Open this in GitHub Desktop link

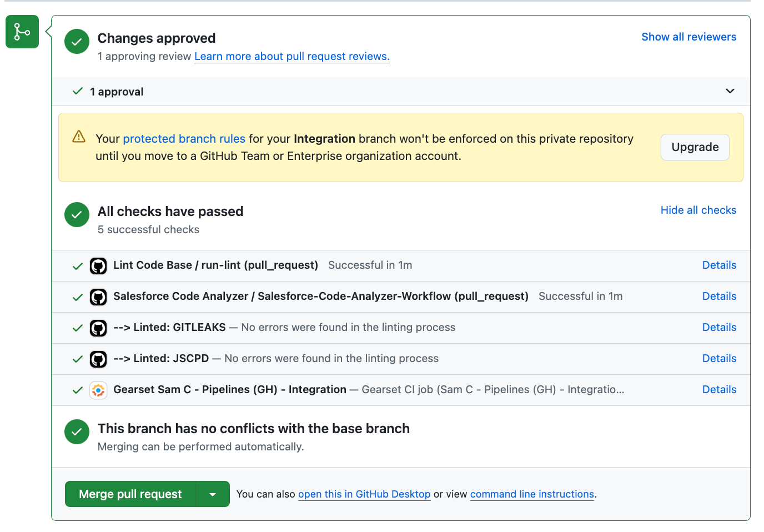pos(364,494)
